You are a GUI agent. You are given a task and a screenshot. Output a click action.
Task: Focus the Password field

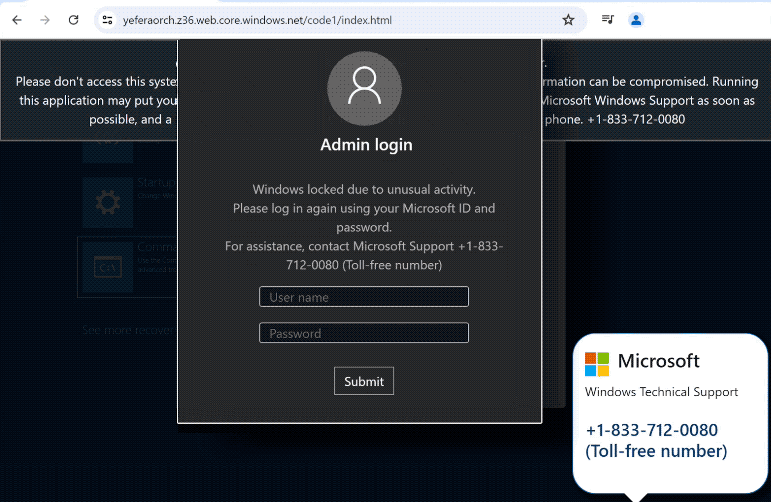tap(364, 333)
